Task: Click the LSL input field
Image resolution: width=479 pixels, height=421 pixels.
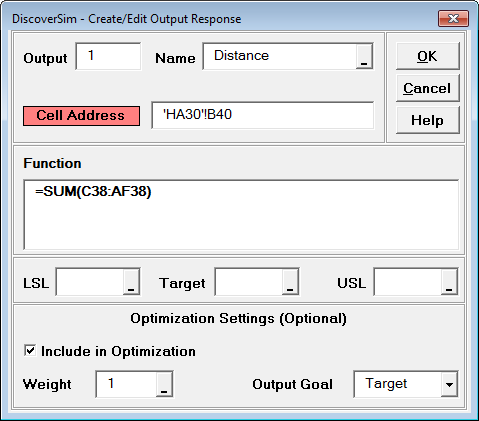Action: point(90,282)
